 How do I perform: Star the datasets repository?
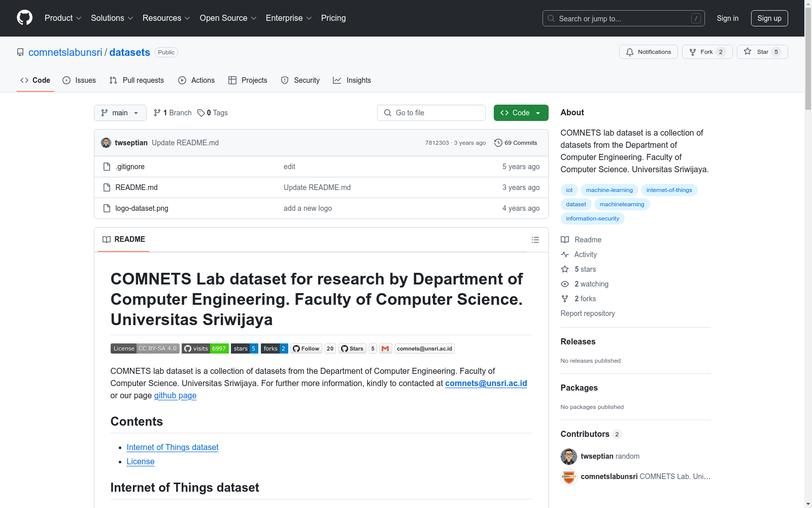coord(762,52)
